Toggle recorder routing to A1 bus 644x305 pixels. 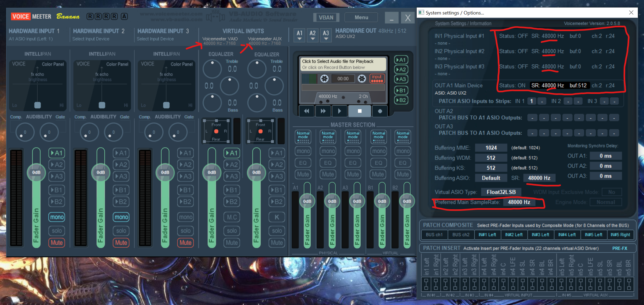click(x=401, y=60)
